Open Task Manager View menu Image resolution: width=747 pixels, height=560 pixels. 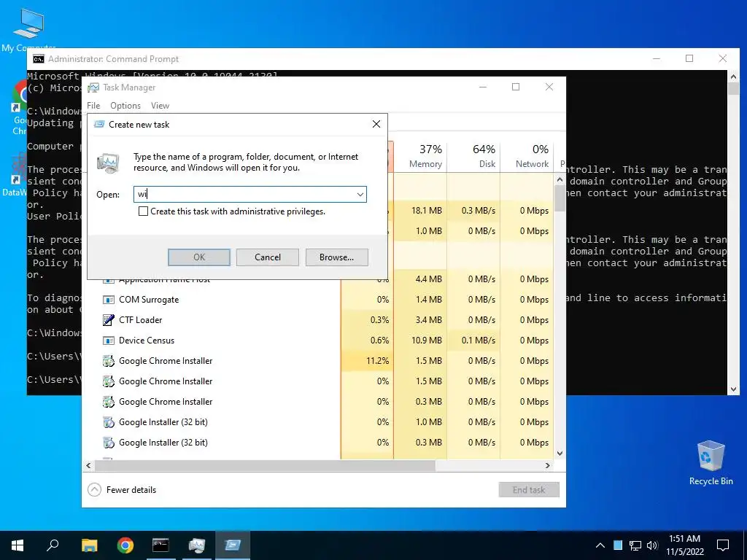tap(160, 106)
